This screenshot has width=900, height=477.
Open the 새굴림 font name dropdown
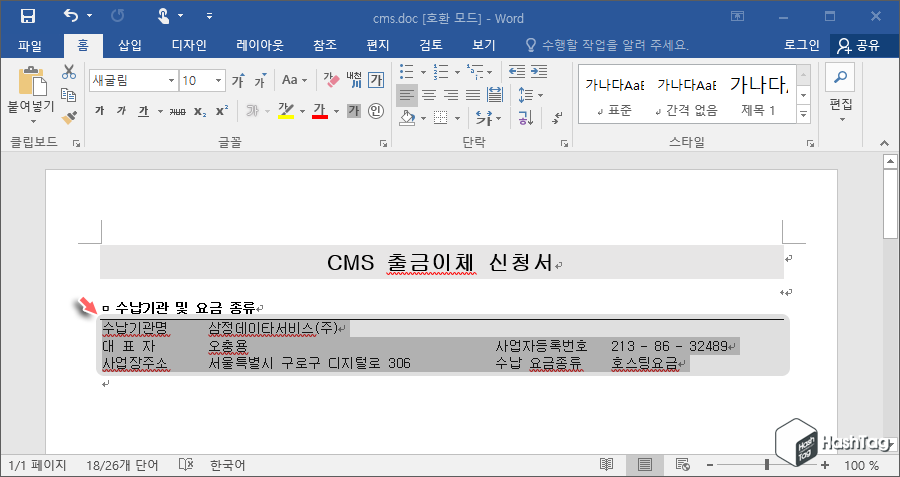pos(171,81)
